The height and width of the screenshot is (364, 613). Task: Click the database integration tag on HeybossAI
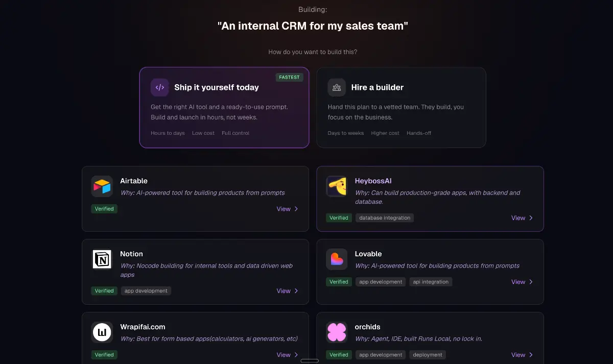(x=385, y=218)
